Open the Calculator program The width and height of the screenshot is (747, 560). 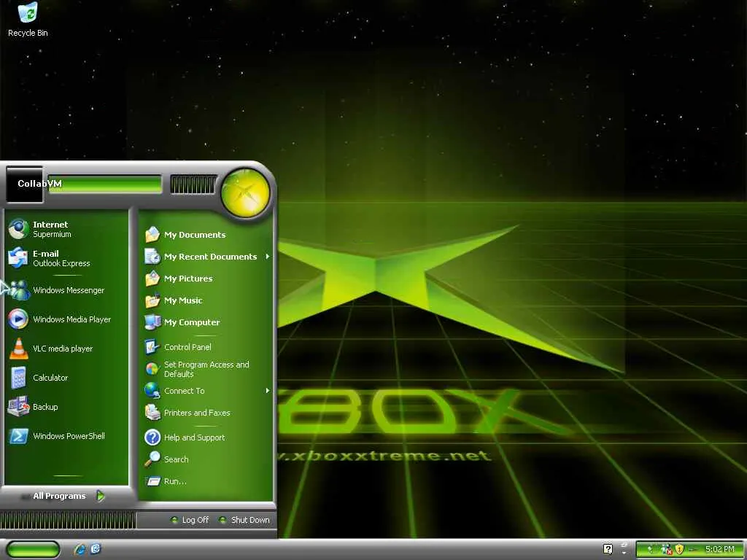coord(66,378)
